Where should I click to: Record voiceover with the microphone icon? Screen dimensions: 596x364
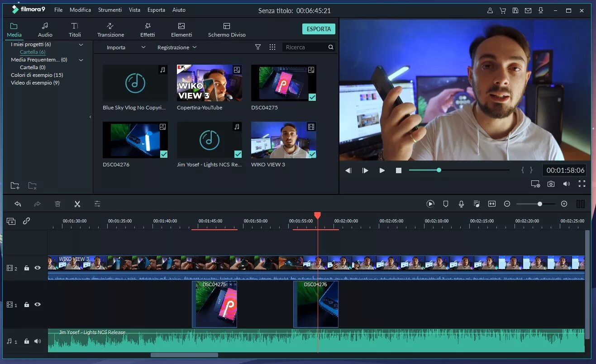pos(461,204)
